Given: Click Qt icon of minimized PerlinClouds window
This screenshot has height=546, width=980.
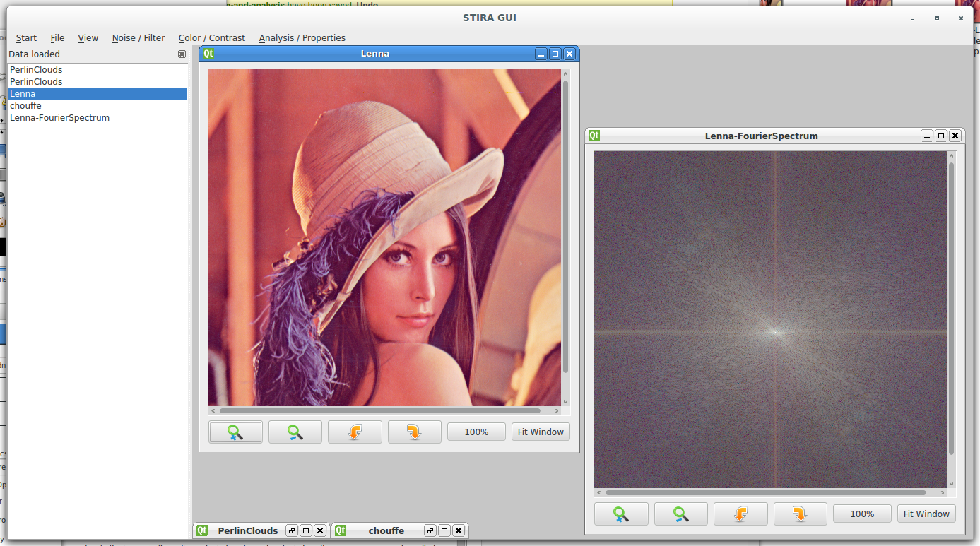Looking at the screenshot, I should 202,530.
